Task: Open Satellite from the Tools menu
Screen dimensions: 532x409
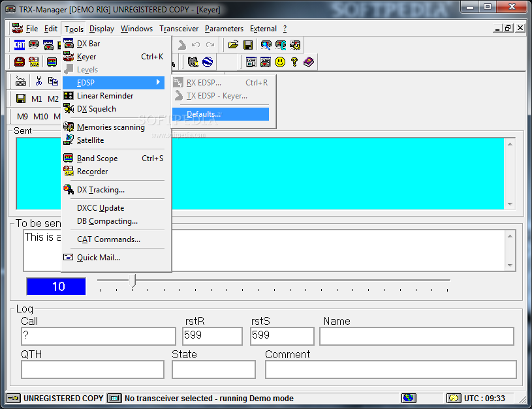Action: pyautogui.click(x=114, y=140)
